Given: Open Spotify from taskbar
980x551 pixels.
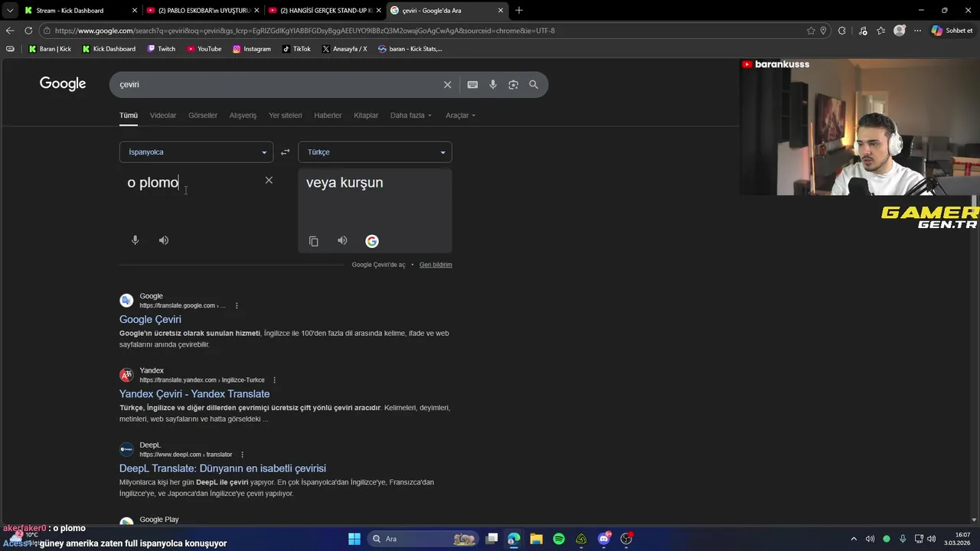Looking at the screenshot, I should tap(559, 539).
